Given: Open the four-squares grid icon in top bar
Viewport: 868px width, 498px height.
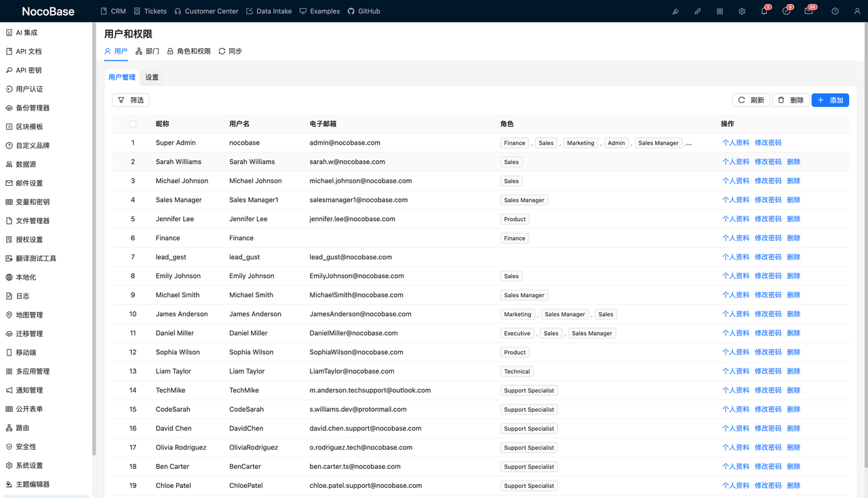Looking at the screenshot, I should [x=719, y=12].
